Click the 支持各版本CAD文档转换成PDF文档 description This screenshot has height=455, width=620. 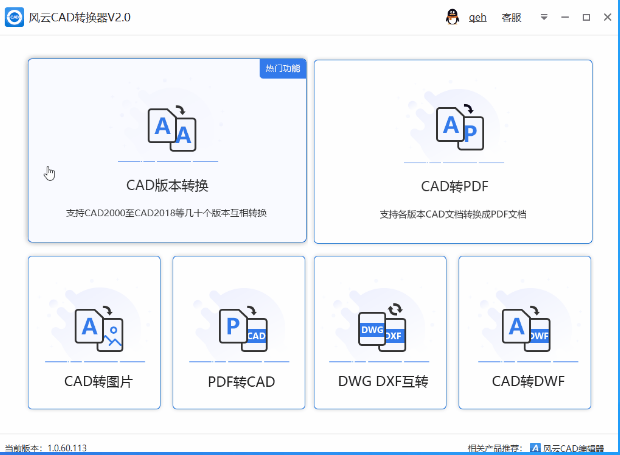[x=453, y=214]
